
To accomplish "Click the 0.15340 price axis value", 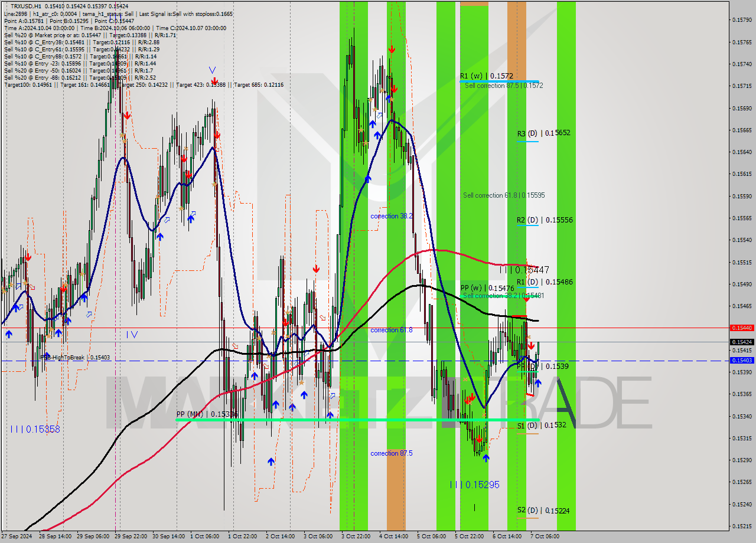I will 741,416.
